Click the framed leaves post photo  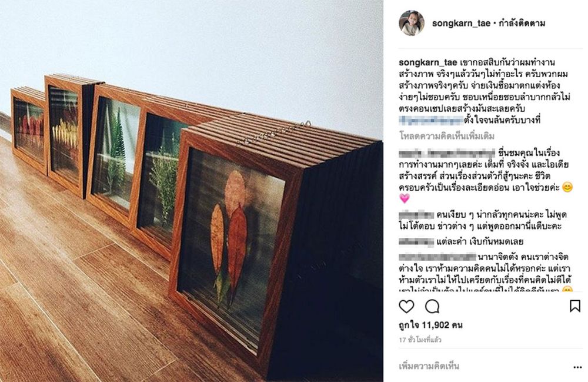[x=191, y=191]
